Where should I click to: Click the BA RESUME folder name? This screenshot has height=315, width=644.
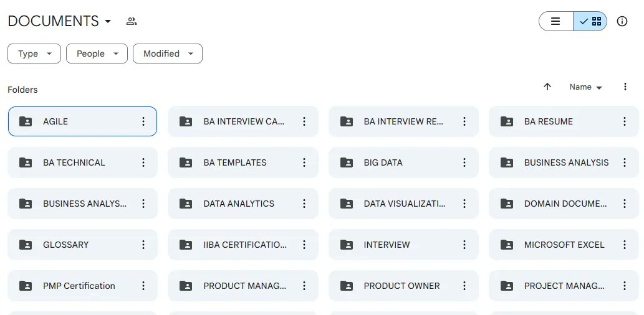tap(548, 121)
